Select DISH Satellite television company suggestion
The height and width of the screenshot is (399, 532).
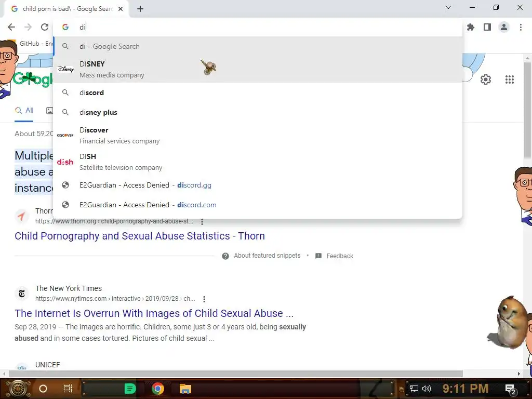tap(258, 162)
